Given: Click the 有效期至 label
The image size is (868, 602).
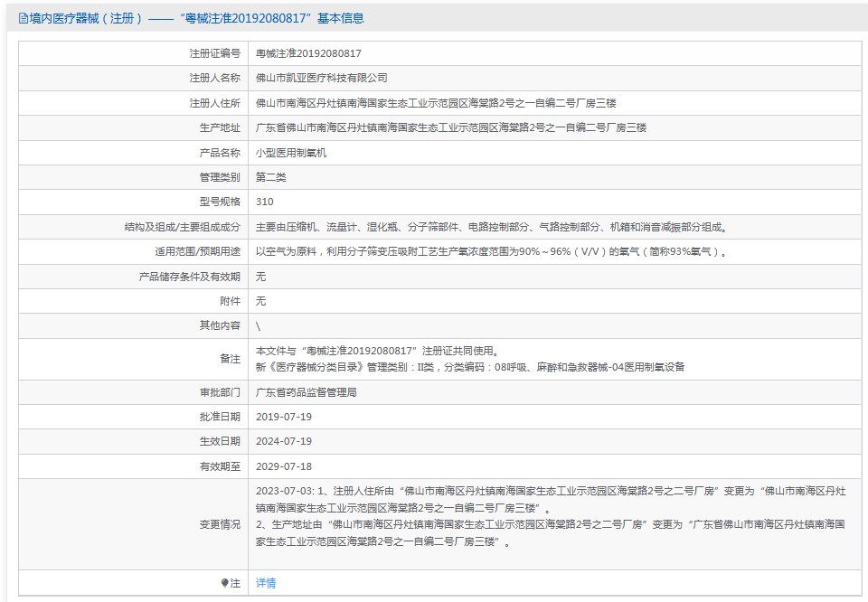Looking at the screenshot, I should [220, 466].
